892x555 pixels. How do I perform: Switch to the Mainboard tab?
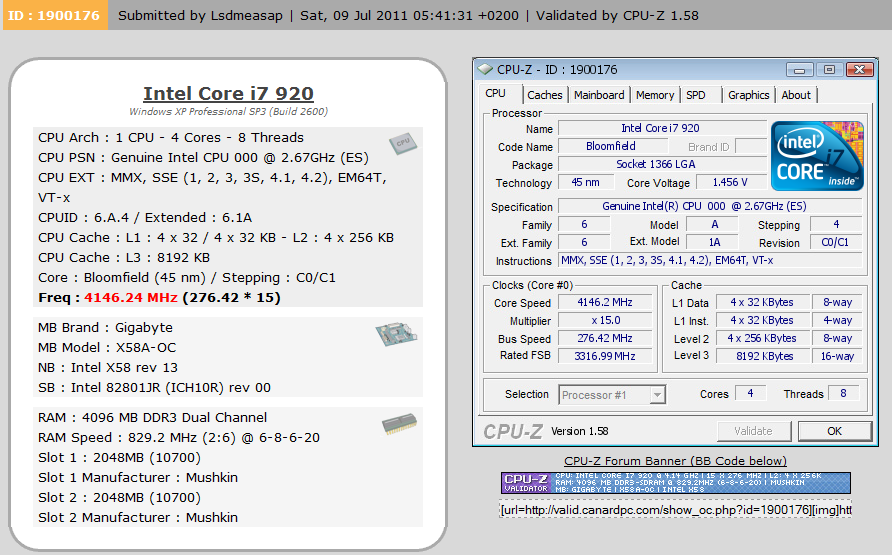[x=599, y=95]
